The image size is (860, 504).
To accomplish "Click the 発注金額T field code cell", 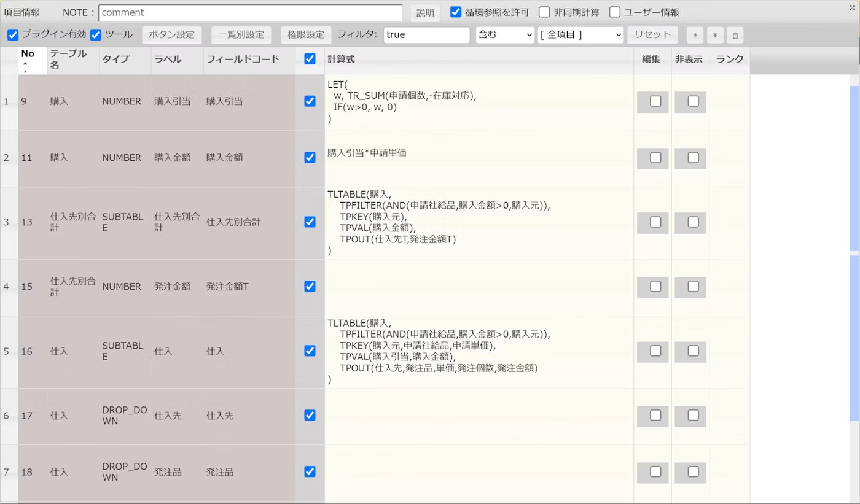I will point(249,287).
